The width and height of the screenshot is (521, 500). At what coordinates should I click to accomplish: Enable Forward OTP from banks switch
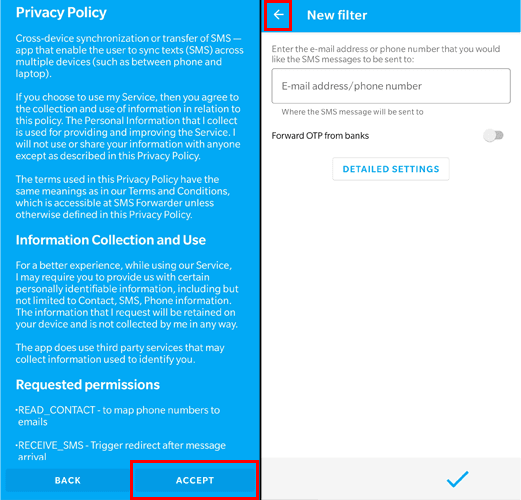(494, 135)
